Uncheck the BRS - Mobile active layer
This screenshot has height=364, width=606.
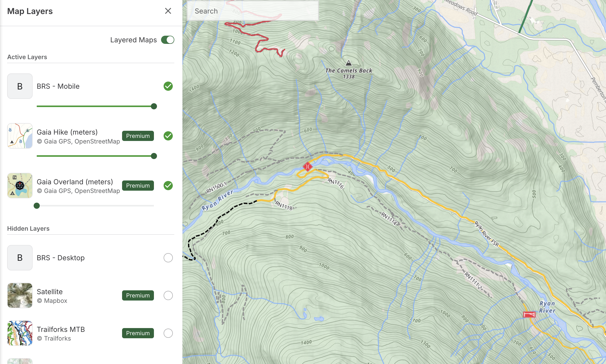pyautogui.click(x=168, y=86)
